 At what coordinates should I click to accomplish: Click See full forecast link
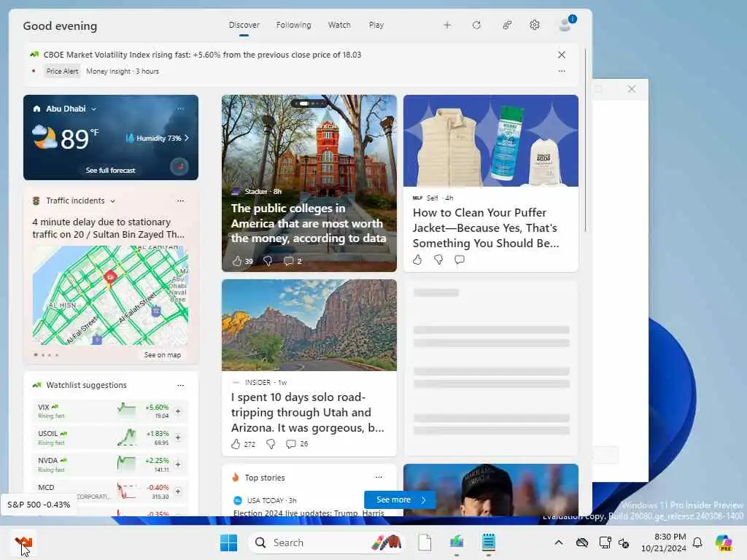111,171
